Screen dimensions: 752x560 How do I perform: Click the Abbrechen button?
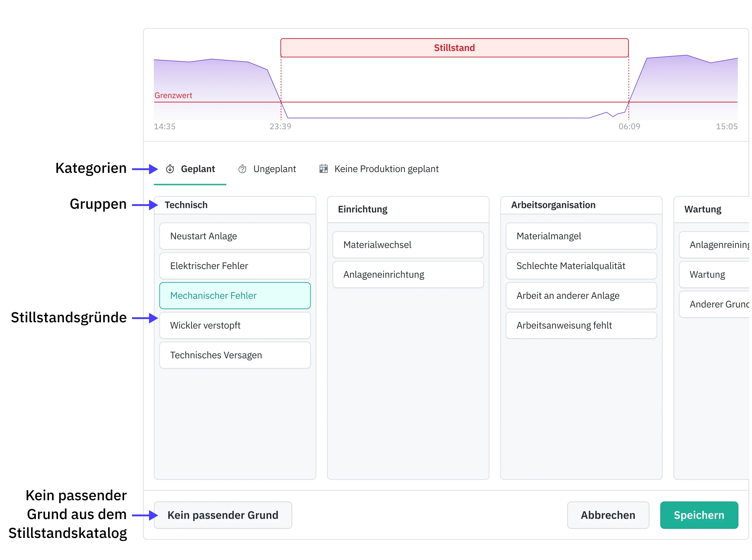608,515
